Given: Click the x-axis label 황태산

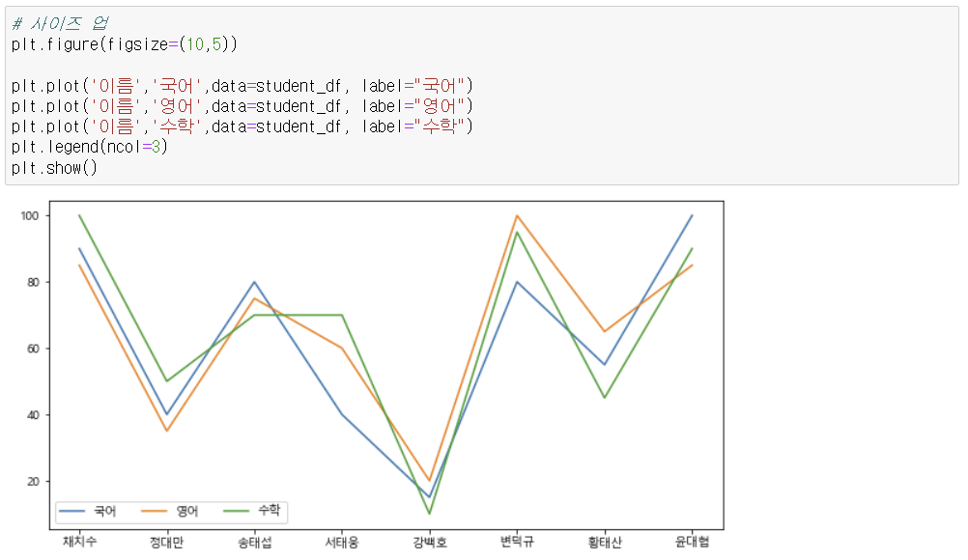Looking at the screenshot, I should pyautogui.click(x=605, y=542).
